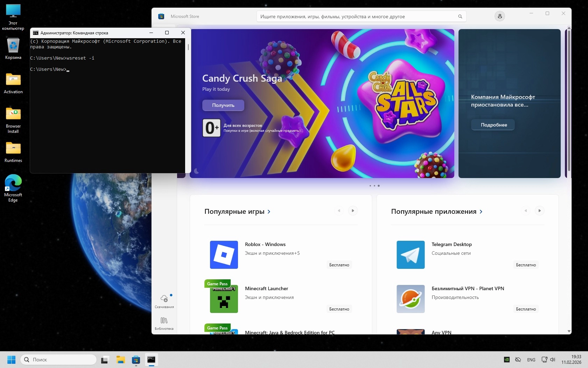
Task: Click the "Telegram Desktop" title
Action: coord(451,244)
